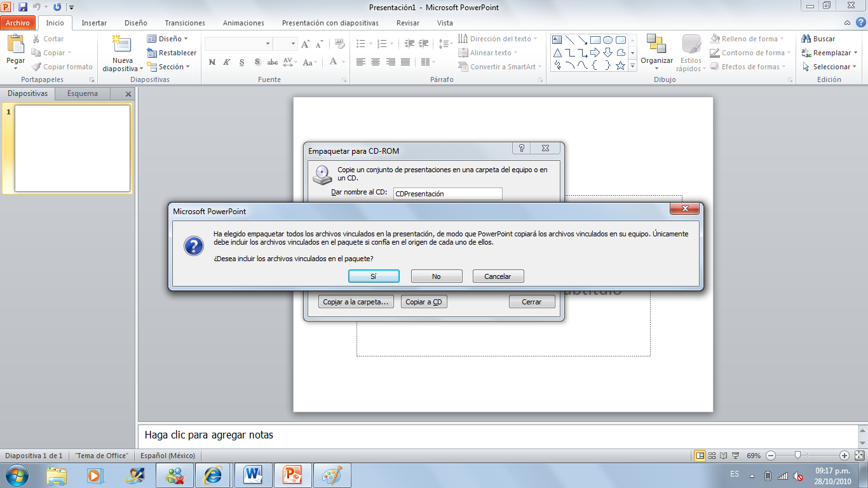Click Cancelar in the PowerPoint dialog
This screenshot has width=868, height=488.
coord(498,276)
